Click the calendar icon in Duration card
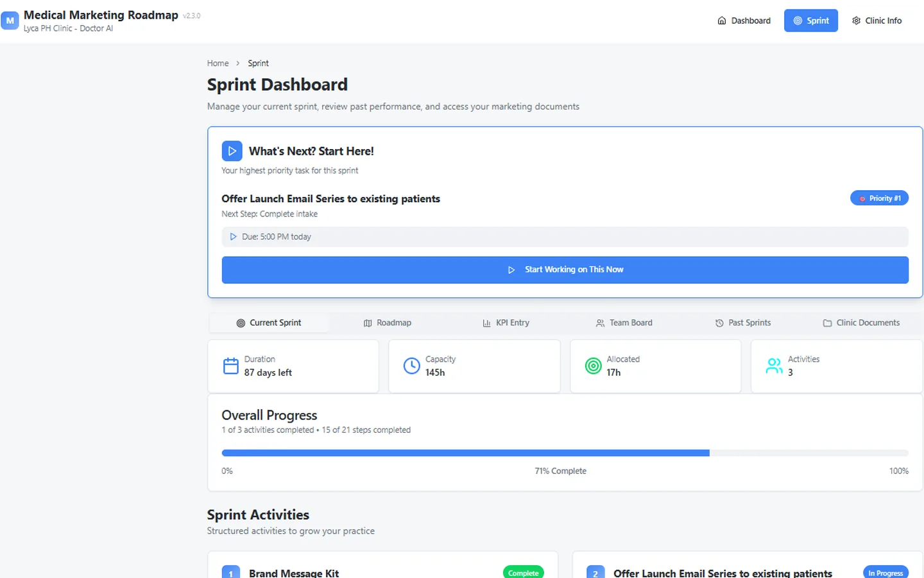 point(230,366)
